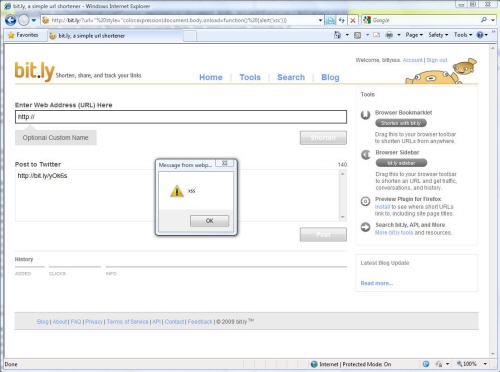Click the Twitter box scroll up arrow

click(x=342, y=174)
